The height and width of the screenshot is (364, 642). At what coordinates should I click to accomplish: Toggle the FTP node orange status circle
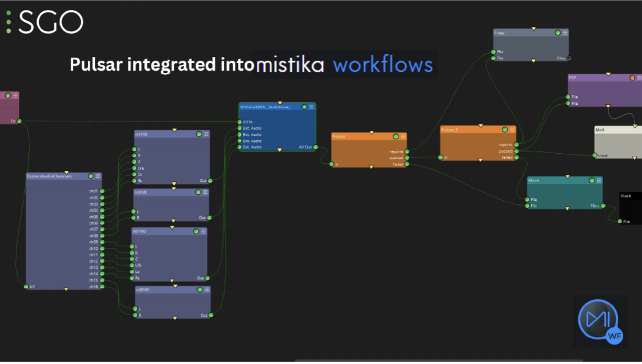633,77
